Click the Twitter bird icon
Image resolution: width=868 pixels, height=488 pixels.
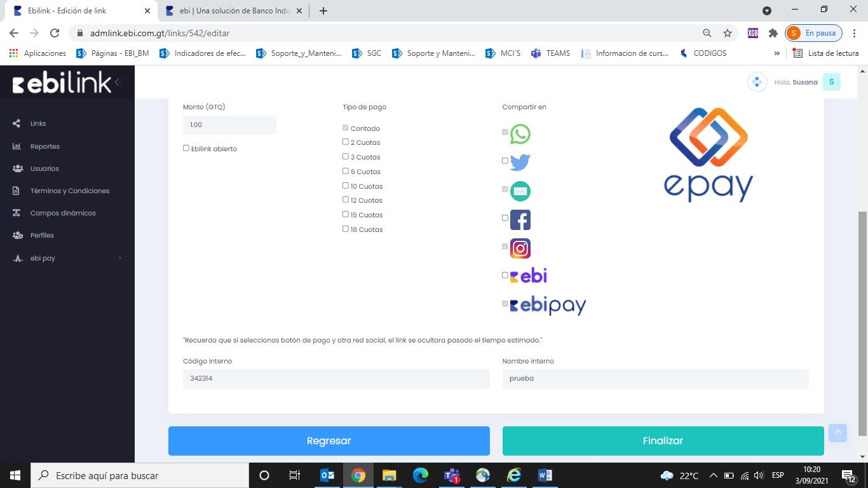[520, 162]
